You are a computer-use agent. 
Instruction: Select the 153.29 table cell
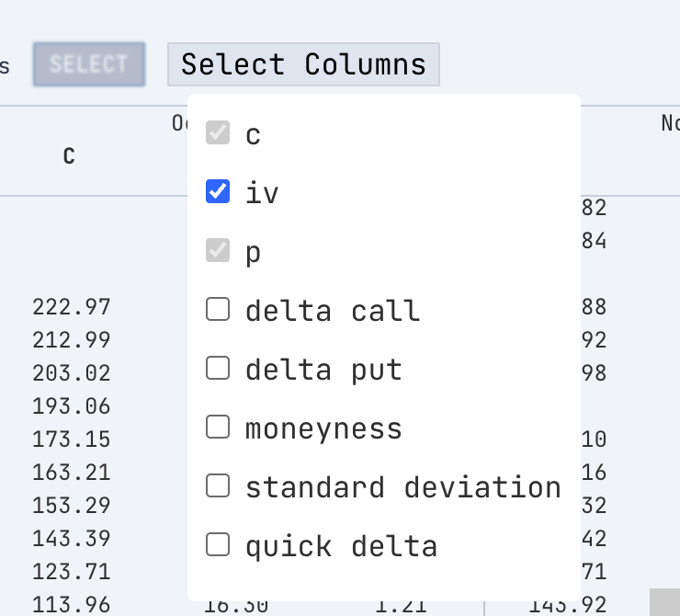(x=71, y=506)
